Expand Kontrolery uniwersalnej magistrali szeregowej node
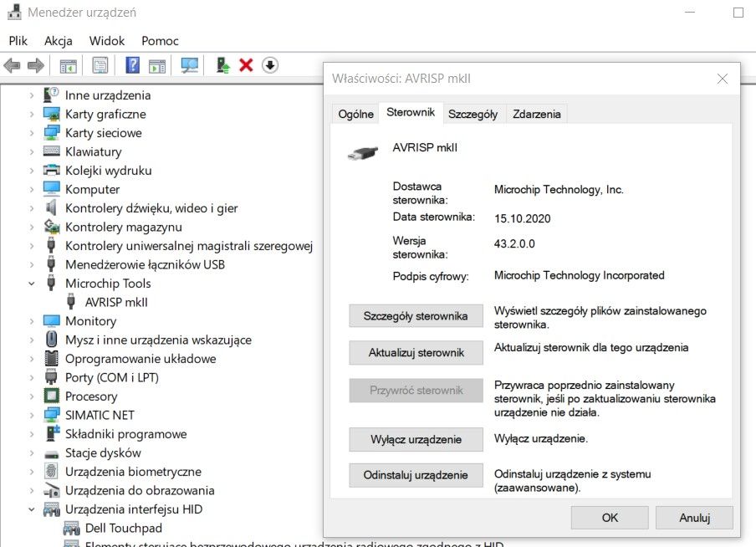Screen dimensions: 756x547 coord(31,246)
